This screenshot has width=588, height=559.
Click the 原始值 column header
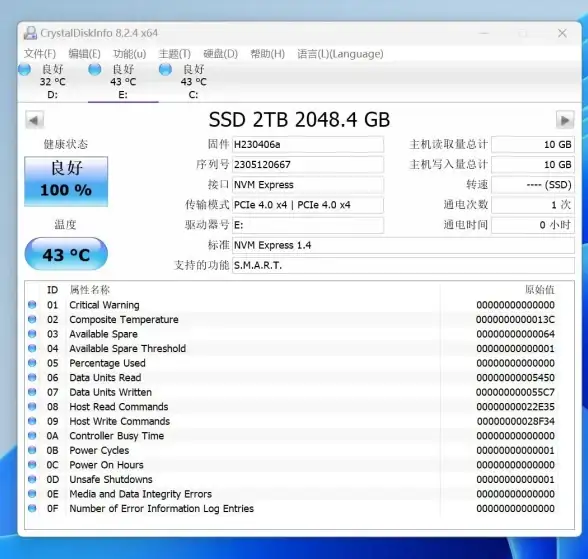(540, 290)
